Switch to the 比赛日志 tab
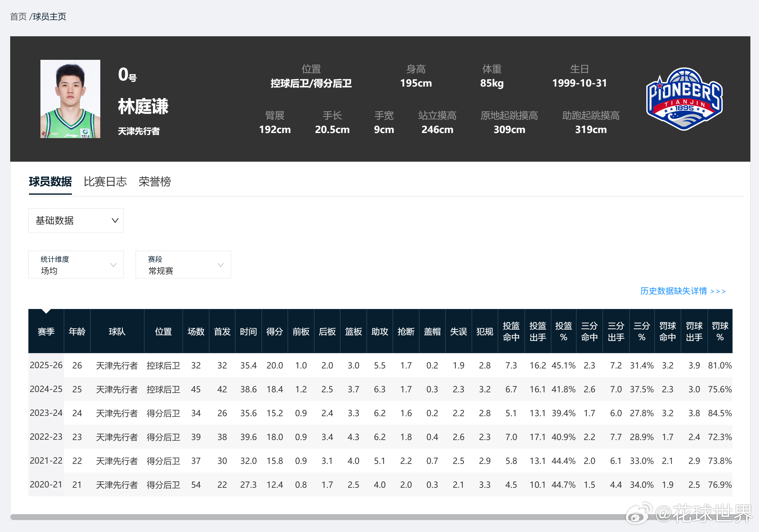Viewport: 759px width, 532px height. click(105, 182)
